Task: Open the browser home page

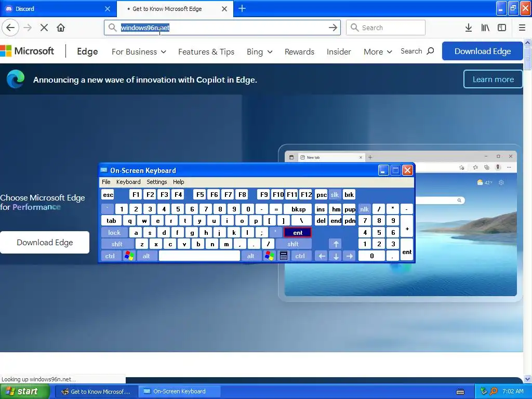Action: (x=61, y=28)
